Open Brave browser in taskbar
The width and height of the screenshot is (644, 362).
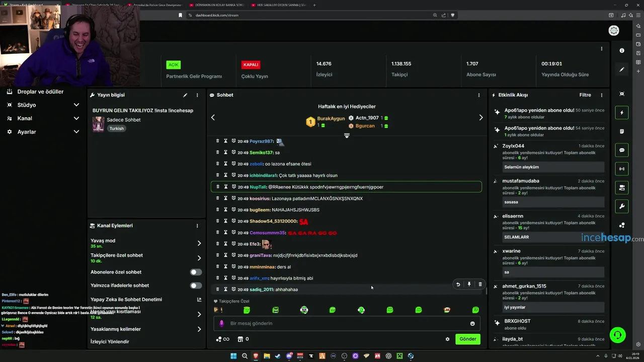click(x=256, y=356)
